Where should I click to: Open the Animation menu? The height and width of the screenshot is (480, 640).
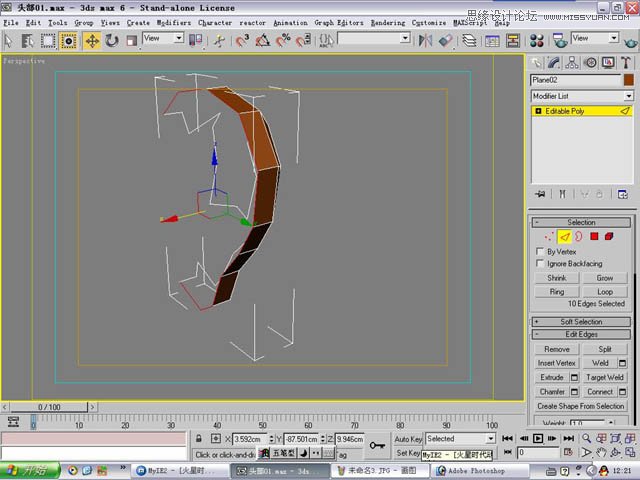290,23
